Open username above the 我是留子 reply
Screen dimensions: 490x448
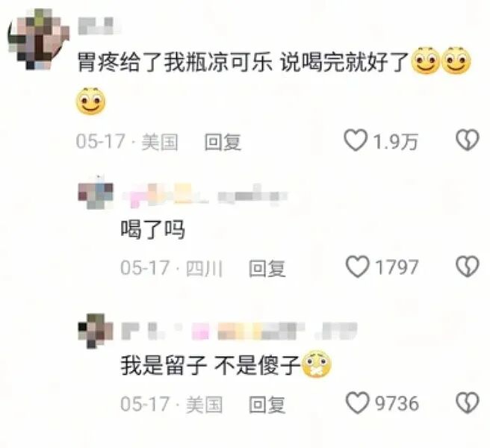239,332
